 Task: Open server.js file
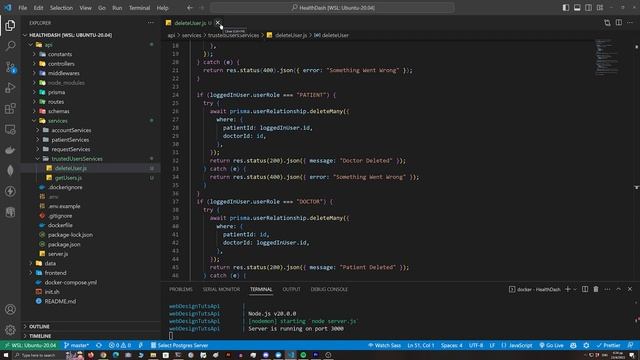58,254
